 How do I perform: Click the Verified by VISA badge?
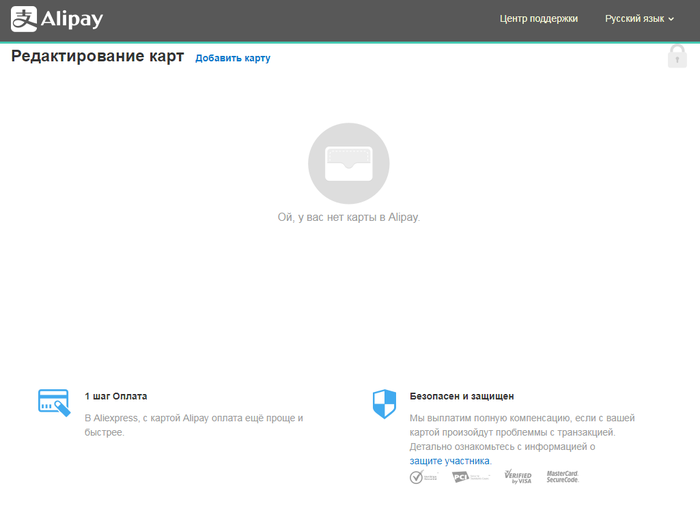click(518, 476)
